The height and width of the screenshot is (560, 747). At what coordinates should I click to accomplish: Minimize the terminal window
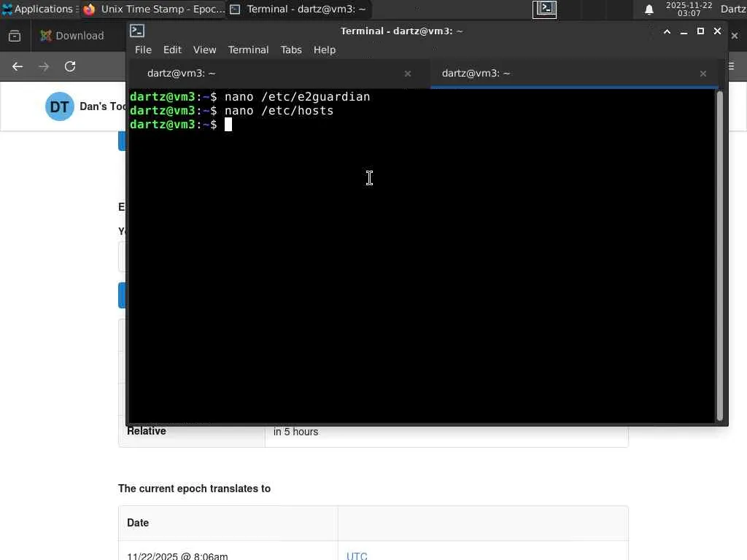[684, 31]
